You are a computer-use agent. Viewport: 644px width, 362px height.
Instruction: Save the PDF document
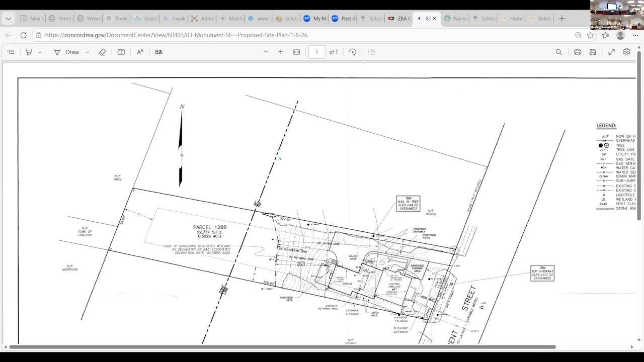tap(593, 52)
